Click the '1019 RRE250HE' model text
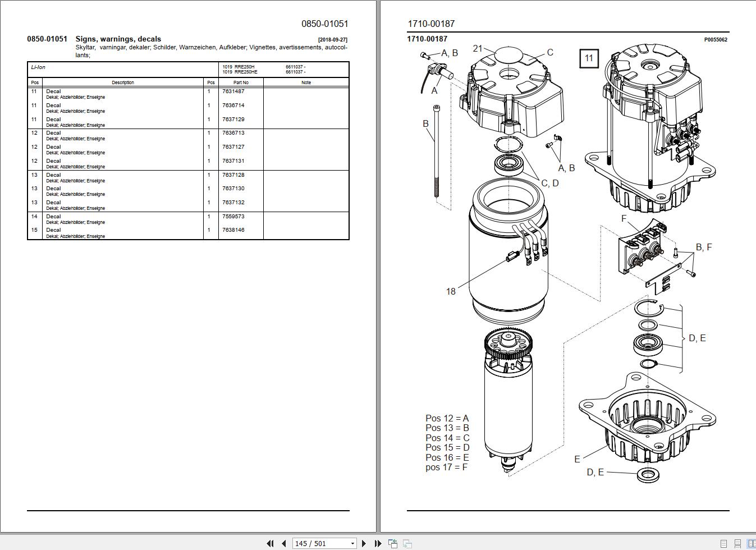The image size is (756, 550). tap(240, 72)
